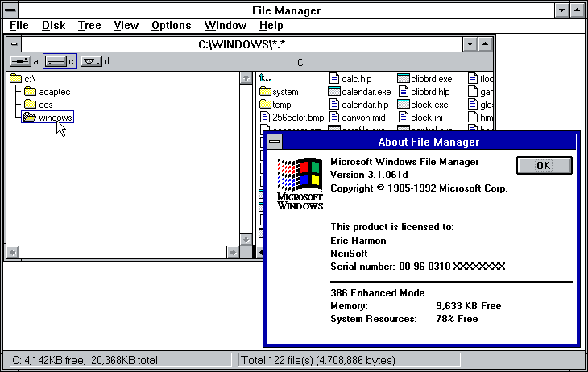Click the 'Serial number' line in About dialog
Viewport: 588px width, 372px height.
pos(418,267)
